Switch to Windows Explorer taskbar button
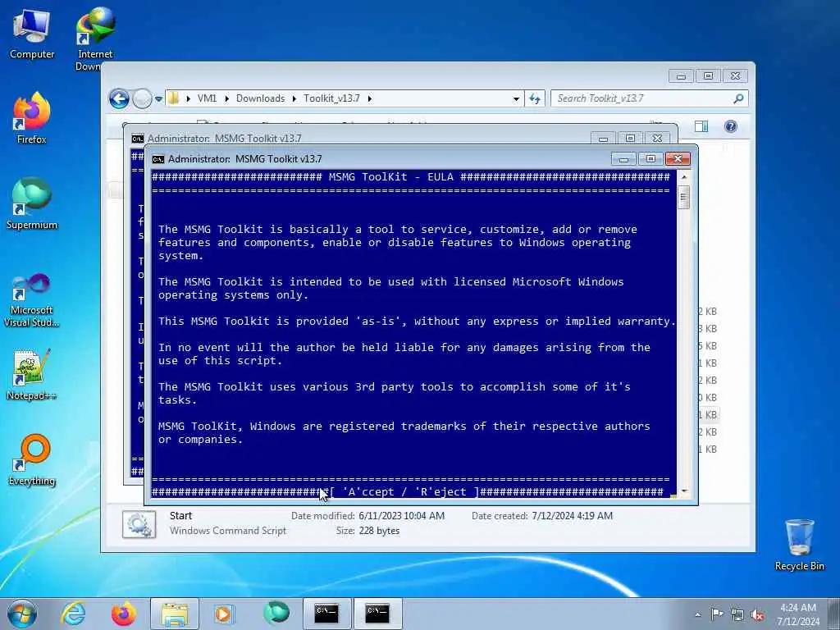The image size is (840, 630). click(175, 614)
